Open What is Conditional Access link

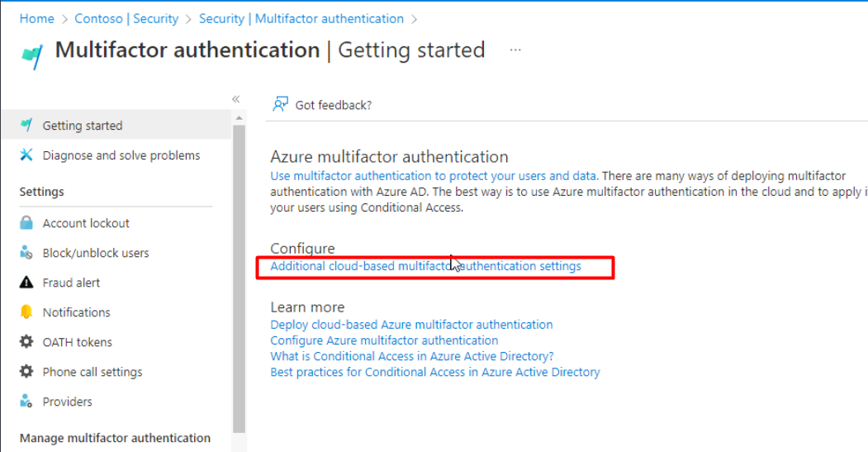[412, 356]
